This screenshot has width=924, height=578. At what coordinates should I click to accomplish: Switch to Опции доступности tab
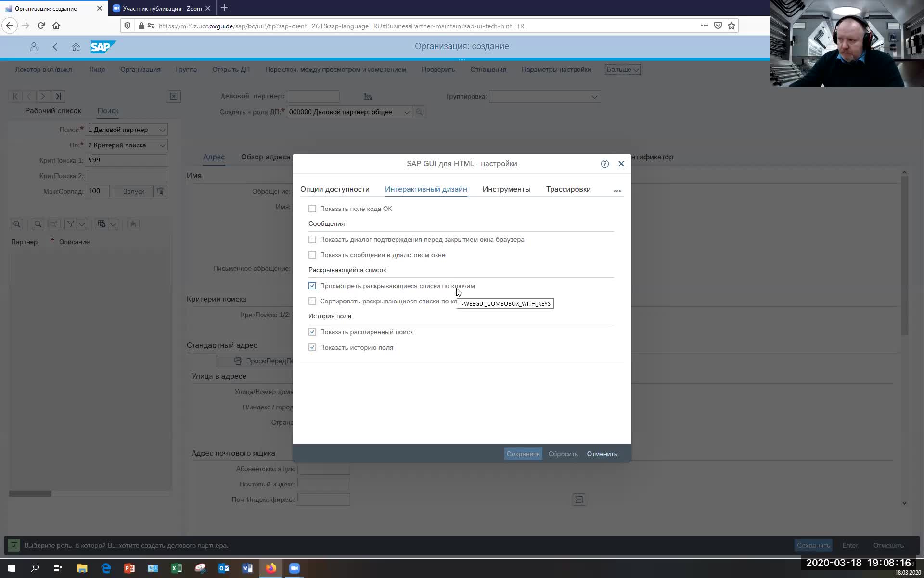(x=335, y=189)
